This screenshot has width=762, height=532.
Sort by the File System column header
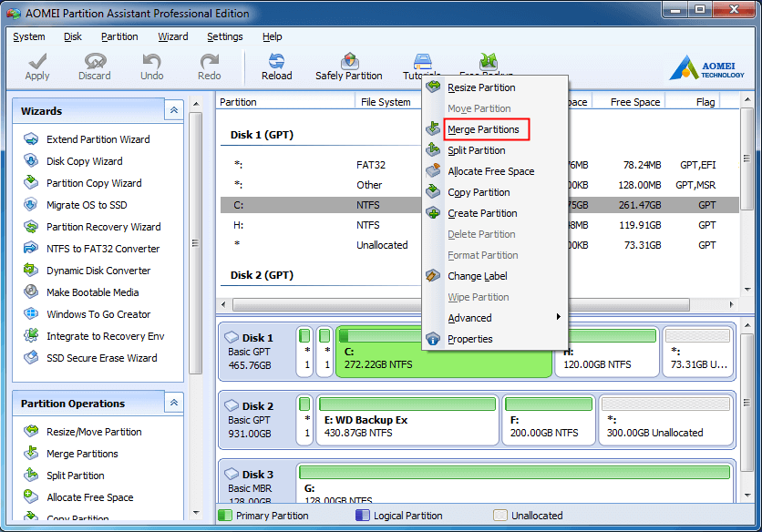coord(389,102)
